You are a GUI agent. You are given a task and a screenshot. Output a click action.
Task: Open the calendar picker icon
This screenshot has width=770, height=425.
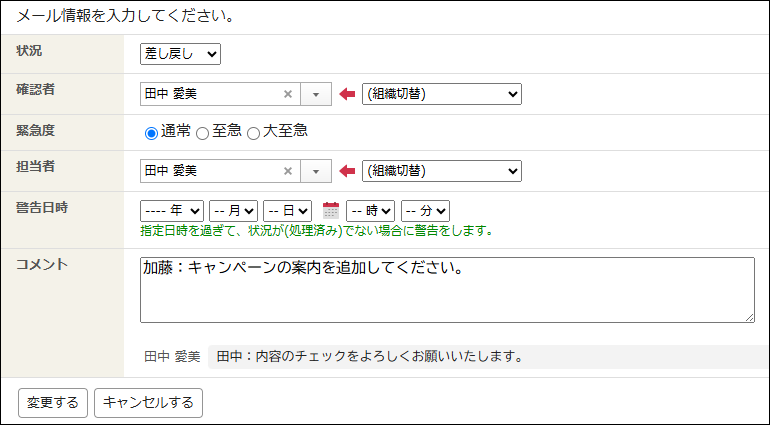pos(331,210)
